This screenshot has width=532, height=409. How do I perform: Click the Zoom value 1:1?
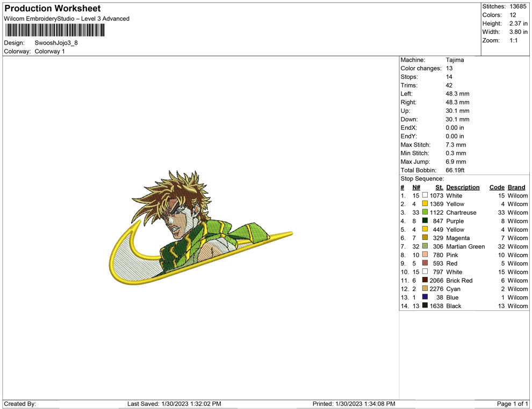tap(514, 40)
